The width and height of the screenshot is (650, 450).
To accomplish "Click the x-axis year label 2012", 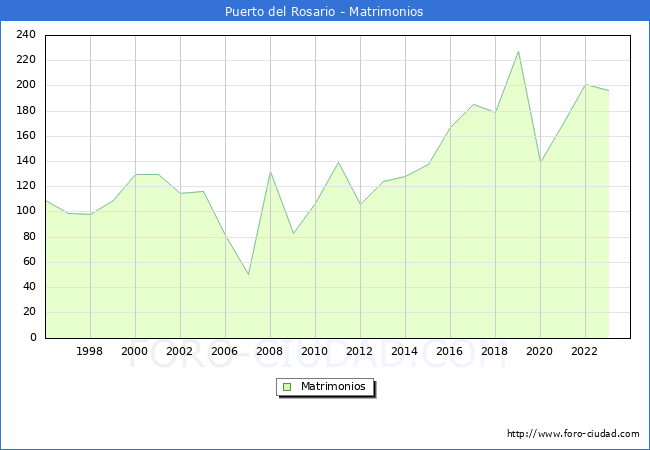I will pyautogui.click(x=359, y=351).
